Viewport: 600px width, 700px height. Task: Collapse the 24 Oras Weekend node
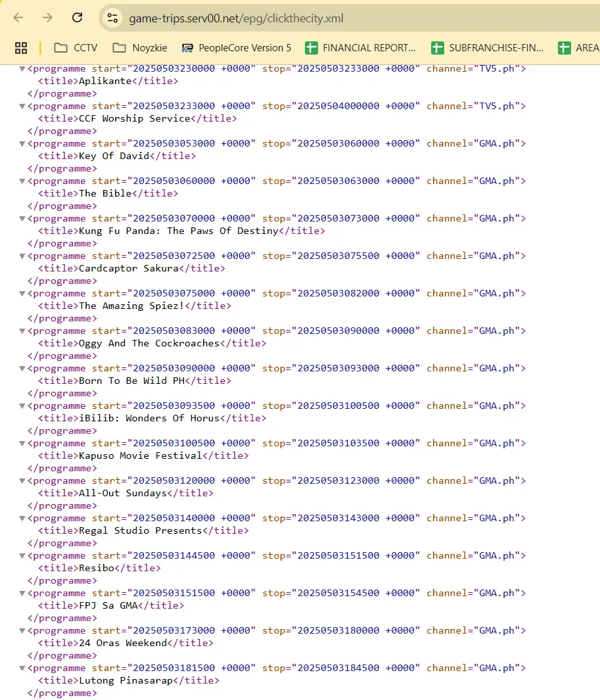tap(22, 632)
